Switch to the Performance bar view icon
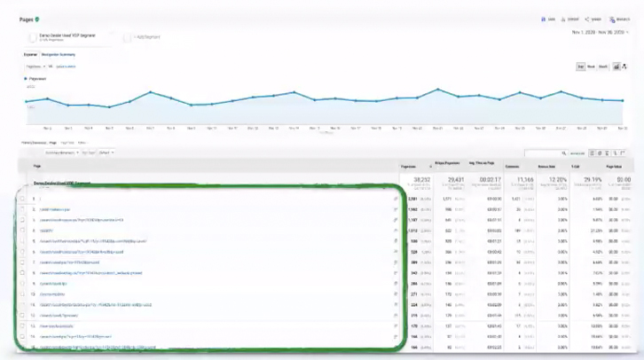The height and width of the screenshot is (360, 644). click(607, 153)
